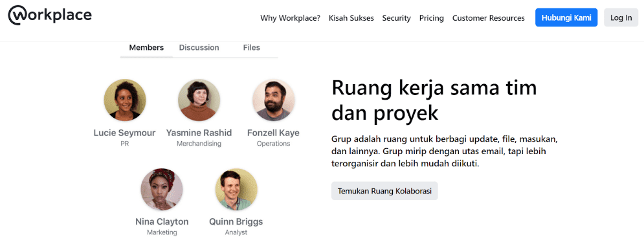
Task: Click Lucie Seymour's profile photo
Action: [125, 100]
